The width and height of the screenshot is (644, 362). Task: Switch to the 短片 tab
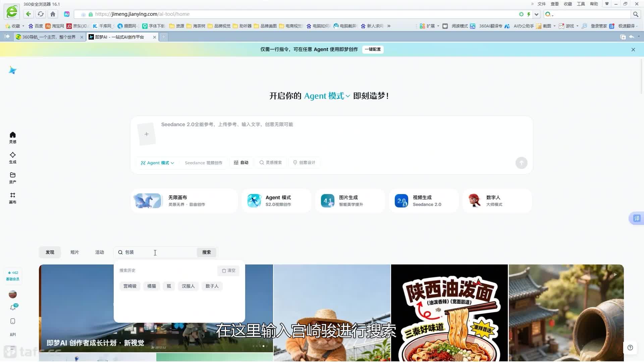74,252
